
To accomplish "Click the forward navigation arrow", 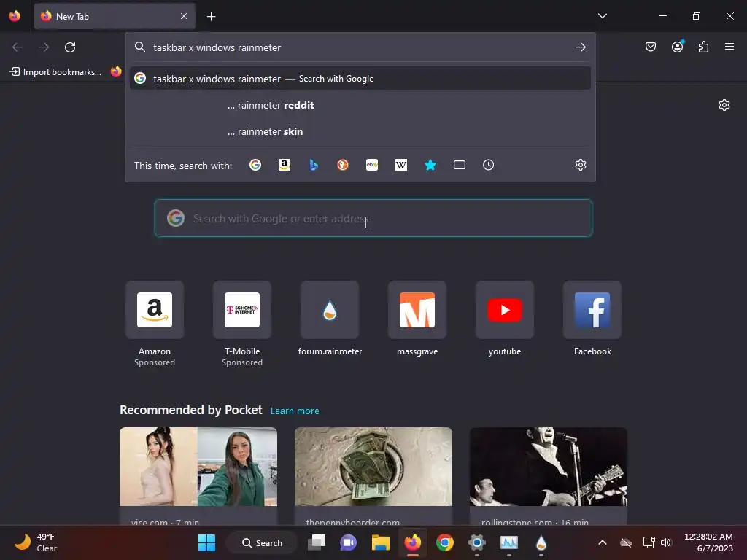I will [x=44, y=47].
